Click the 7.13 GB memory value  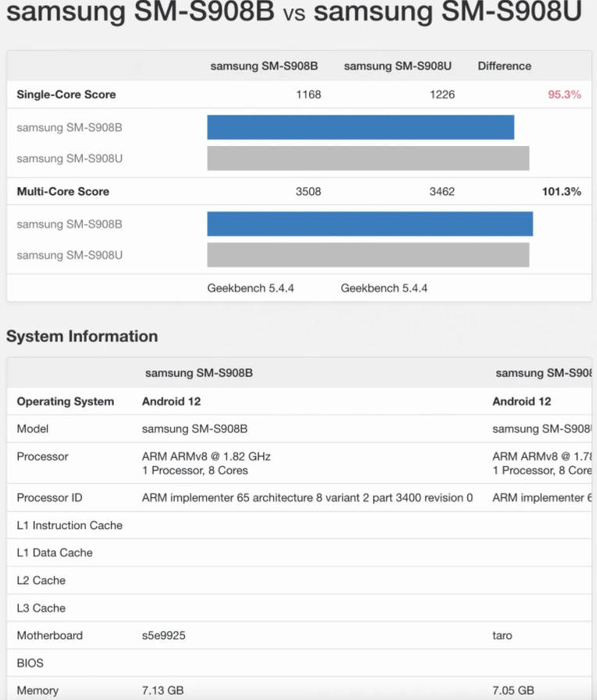[x=163, y=691]
